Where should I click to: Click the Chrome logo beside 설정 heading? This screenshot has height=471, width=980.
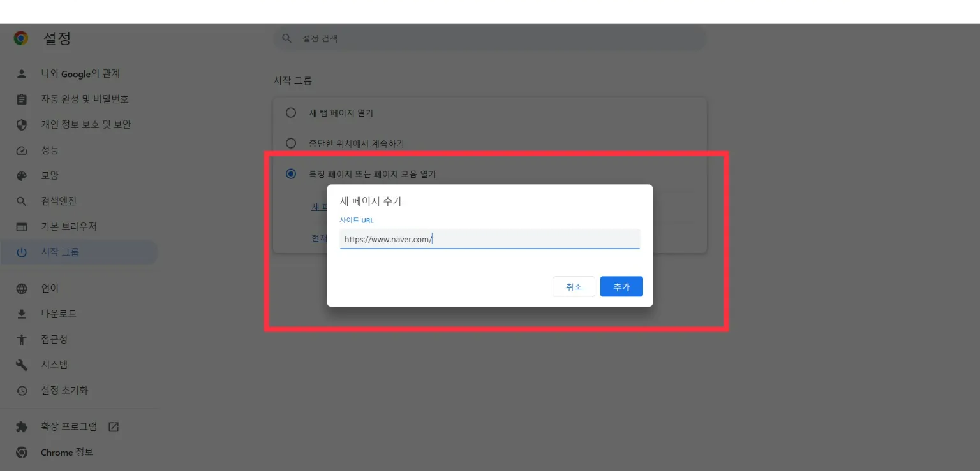(20, 38)
